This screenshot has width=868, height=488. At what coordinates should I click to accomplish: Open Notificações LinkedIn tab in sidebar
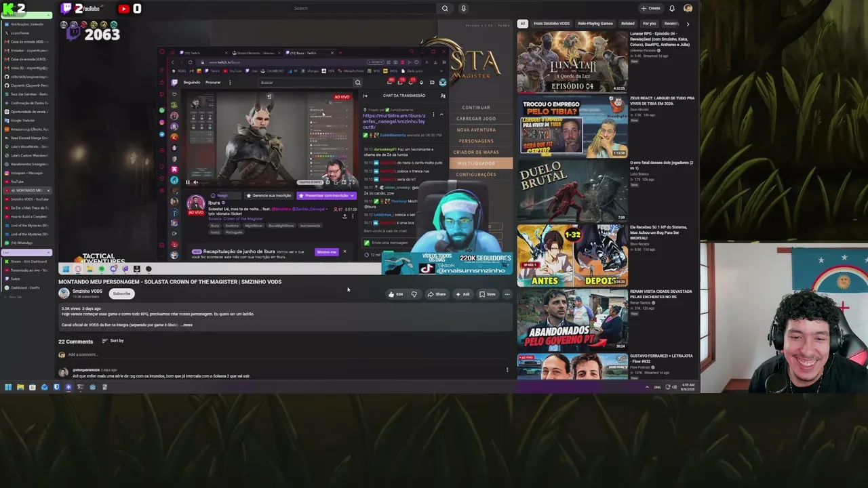click(27, 24)
